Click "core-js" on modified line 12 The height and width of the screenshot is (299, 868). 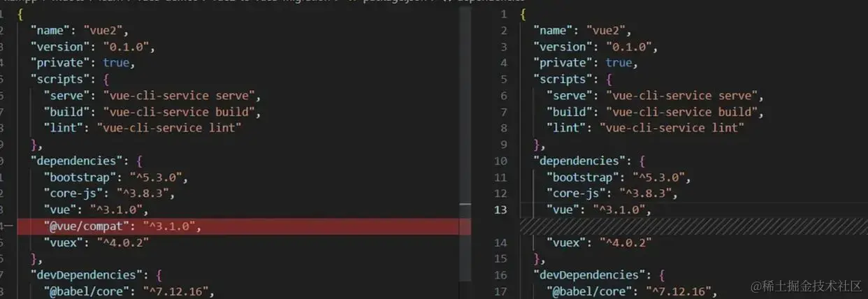click(x=612, y=194)
